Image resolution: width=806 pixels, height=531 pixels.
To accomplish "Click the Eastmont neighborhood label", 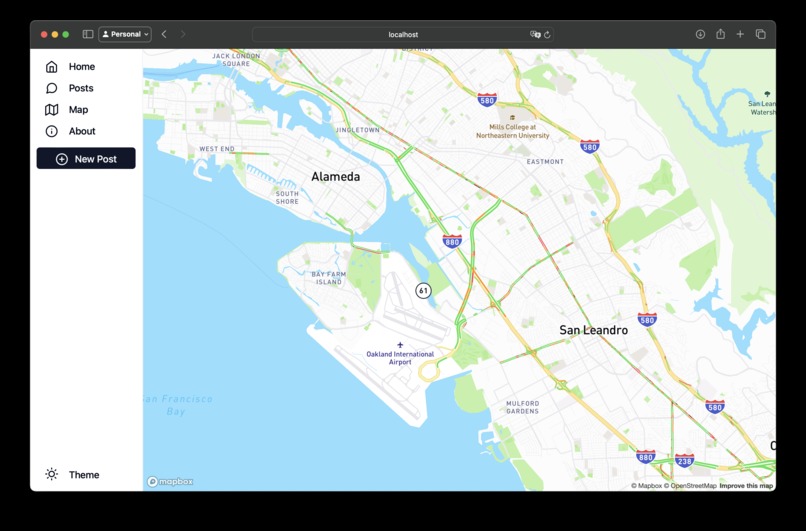I will (545, 161).
